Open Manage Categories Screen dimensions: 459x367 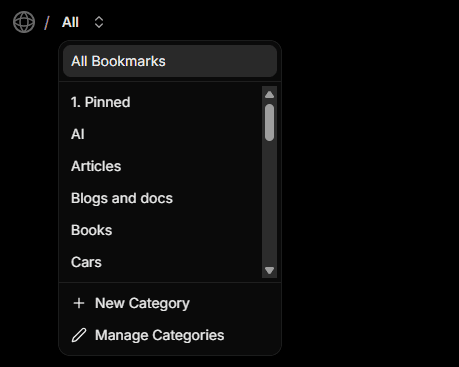pos(159,335)
